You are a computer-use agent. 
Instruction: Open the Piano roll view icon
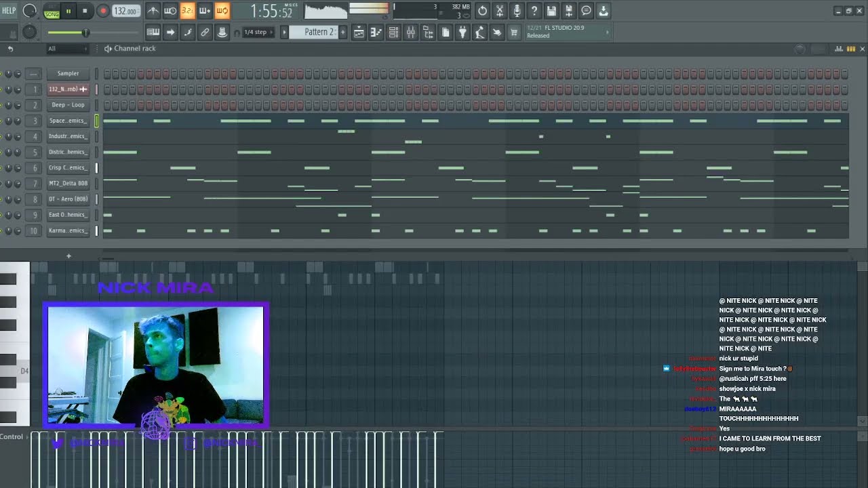[376, 32]
